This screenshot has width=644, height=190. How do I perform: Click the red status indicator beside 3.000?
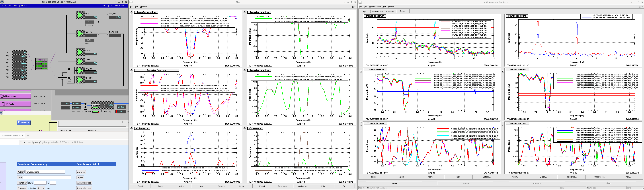click(x=117, y=112)
